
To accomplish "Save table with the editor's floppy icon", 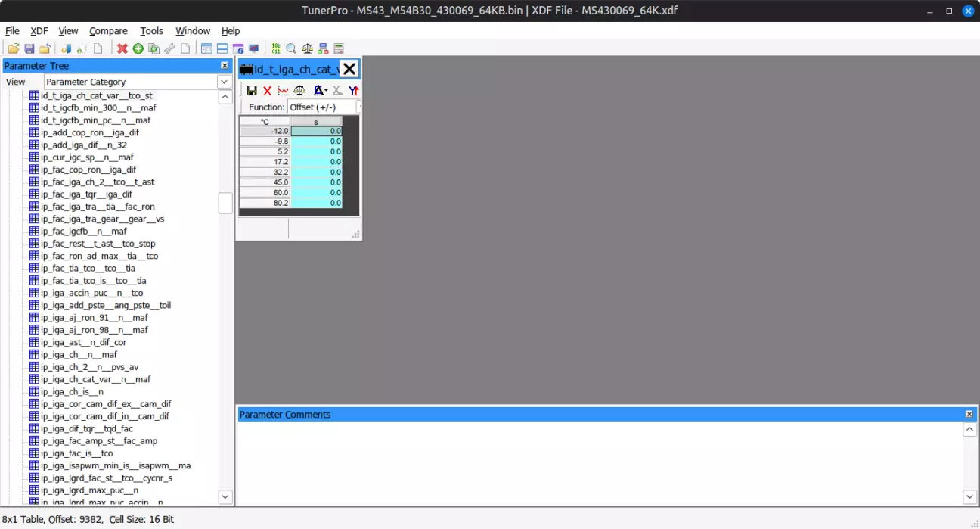I will point(252,91).
